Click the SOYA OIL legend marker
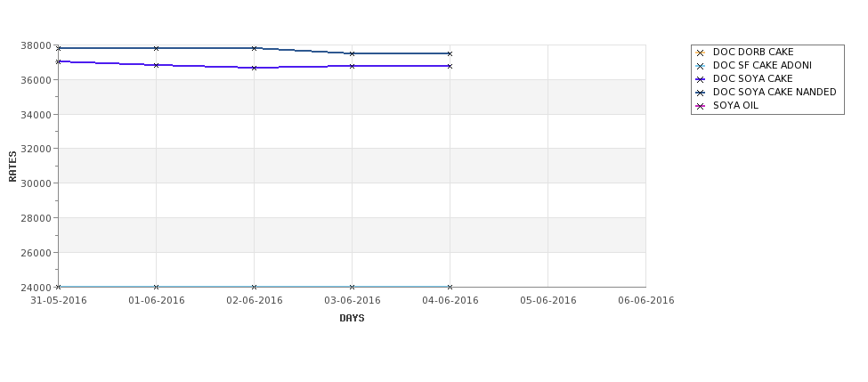Viewport: 868px width, 382px height. 701,106
